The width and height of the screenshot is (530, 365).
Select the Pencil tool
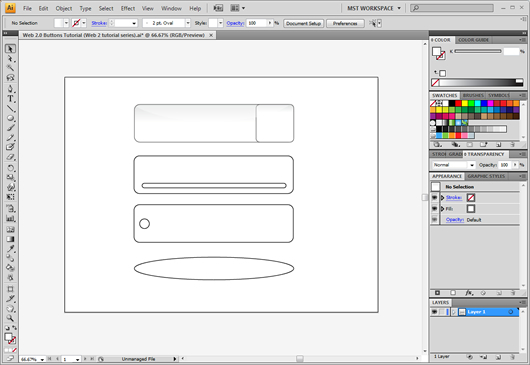10,138
